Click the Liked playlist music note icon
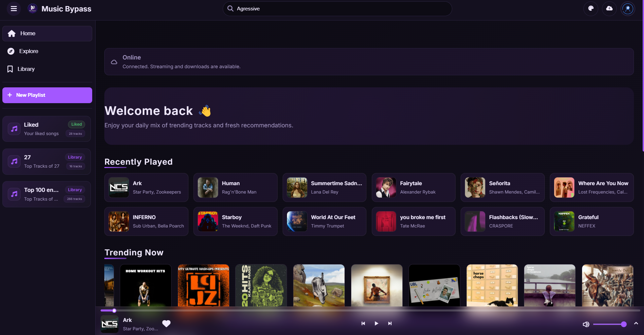This screenshot has width=644, height=335. (x=14, y=128)
